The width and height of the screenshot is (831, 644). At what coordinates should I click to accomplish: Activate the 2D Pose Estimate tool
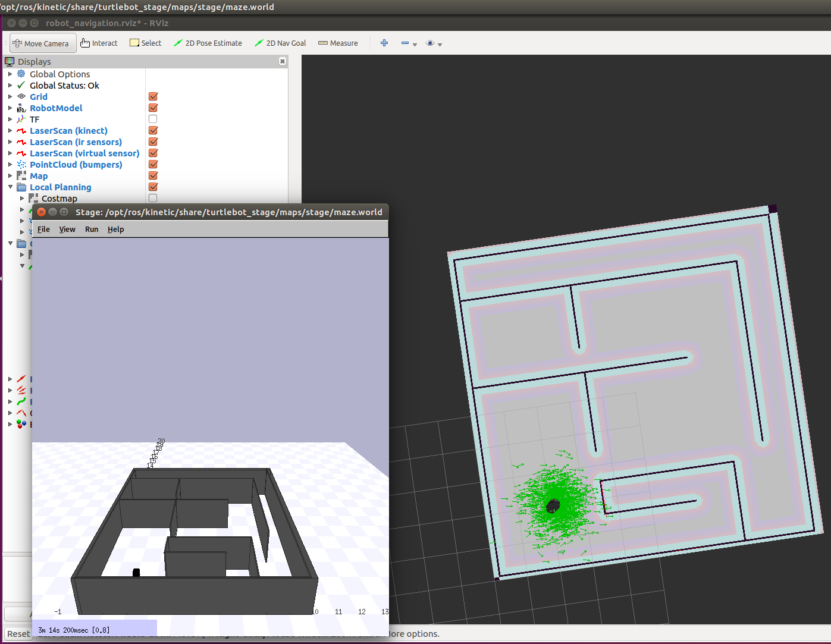208,43
